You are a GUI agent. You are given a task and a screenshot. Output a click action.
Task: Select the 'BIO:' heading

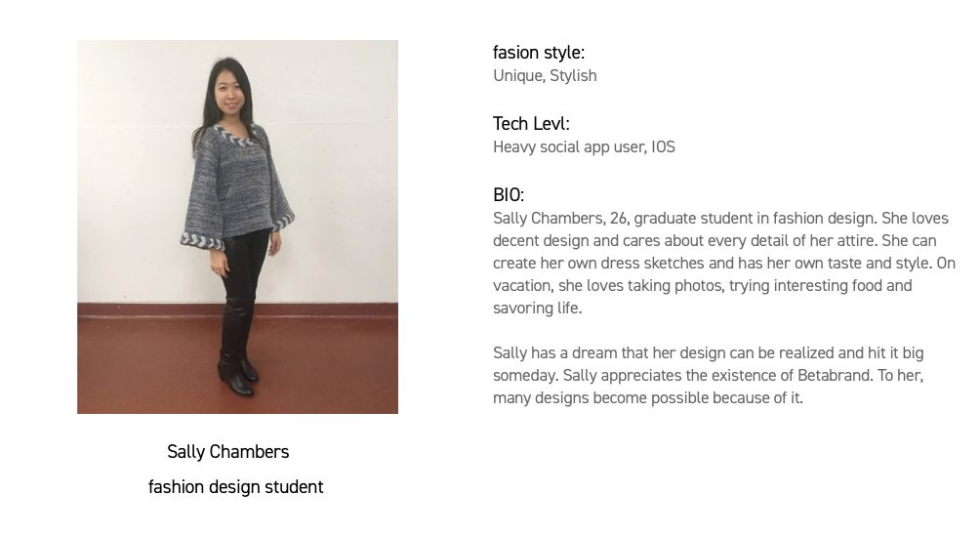[x=509, y=195]
